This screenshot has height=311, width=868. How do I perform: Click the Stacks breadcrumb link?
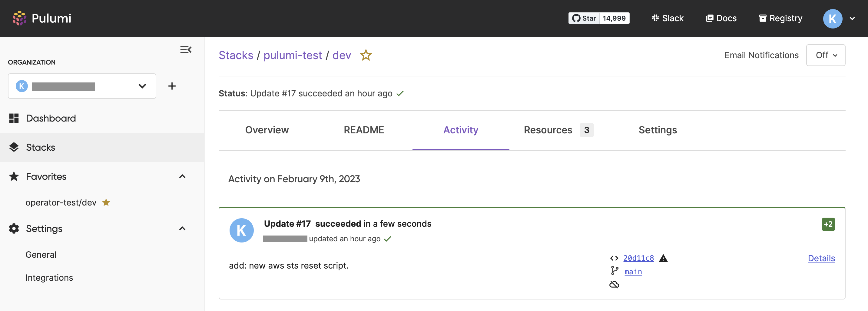point(236,55)
